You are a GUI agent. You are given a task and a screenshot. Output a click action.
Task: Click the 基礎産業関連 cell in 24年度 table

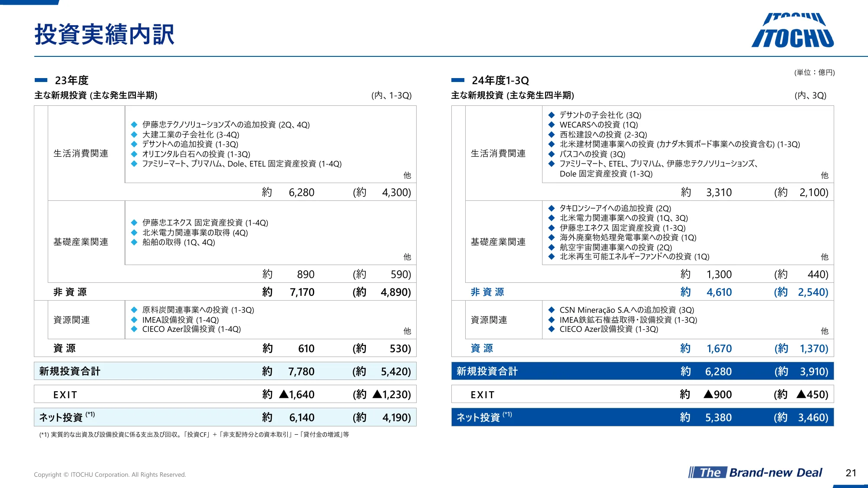[498, 242]
